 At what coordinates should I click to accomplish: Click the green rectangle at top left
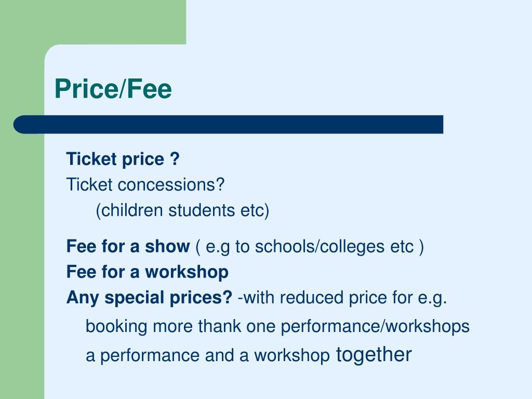[x=93, y=22]
